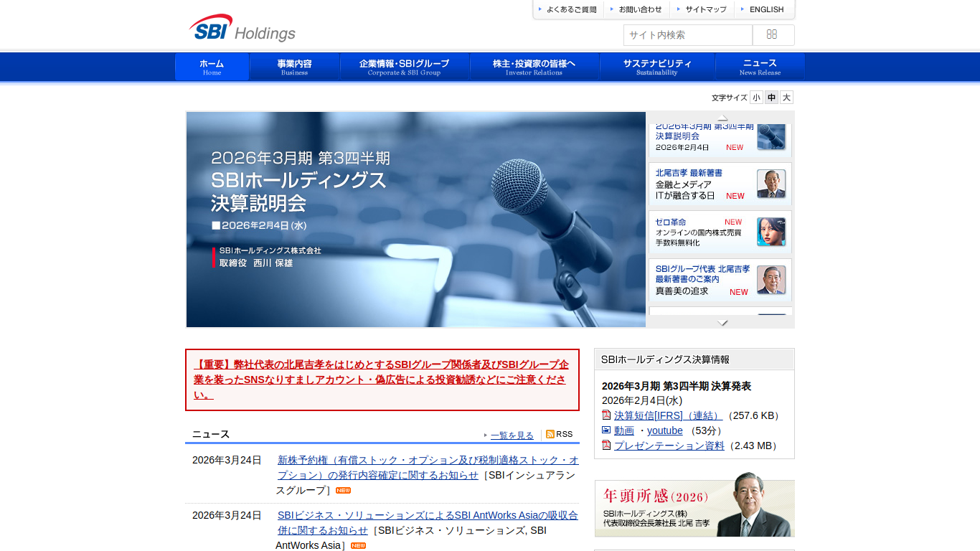This screenshot has height=551, width=980.
Task: Click 2026年3月期 第3四半期 決算発表 heading
Action: click(677, 386)
